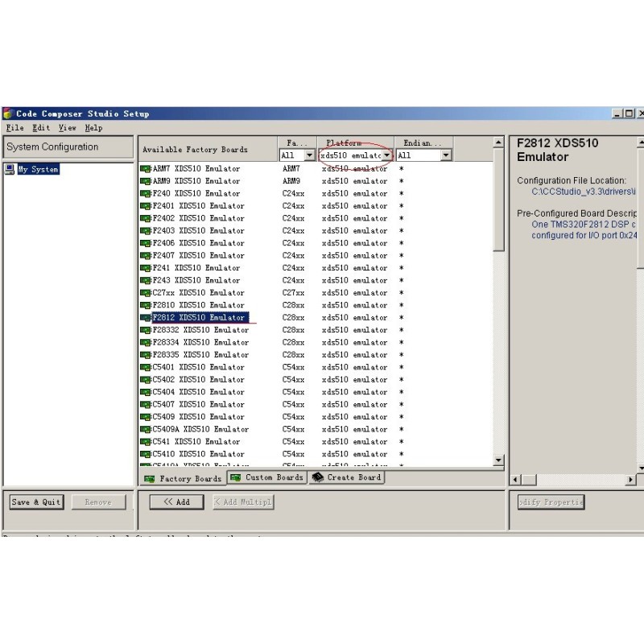Click the C5409A XDS510 Emulator board icon
This screenshot has height=644, width=644.
146,429
